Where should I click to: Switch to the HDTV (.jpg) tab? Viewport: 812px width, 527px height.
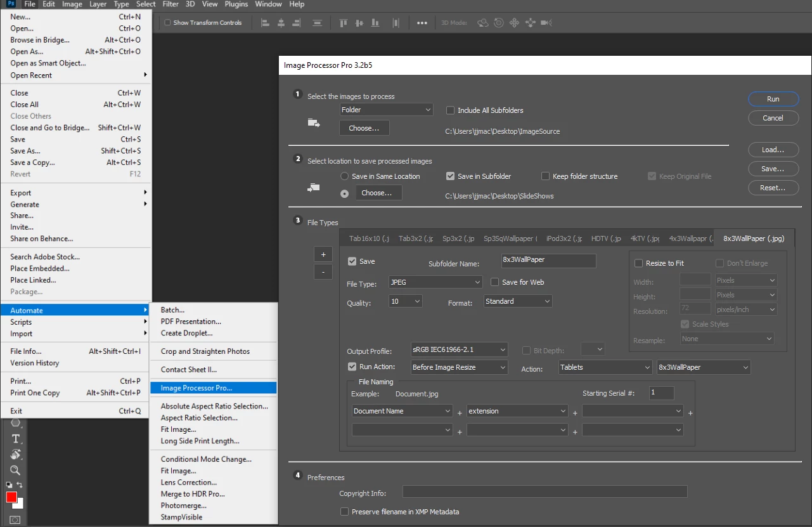tap(605, 238)
